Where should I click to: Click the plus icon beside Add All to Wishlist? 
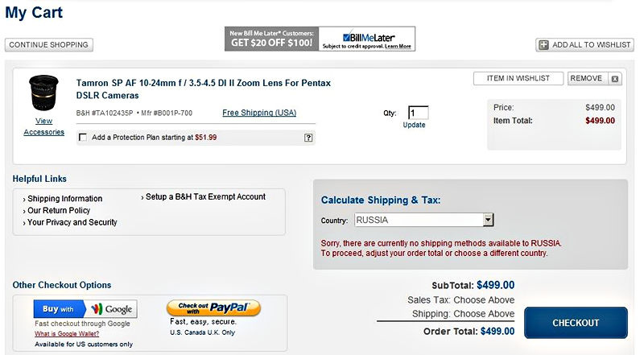tap(544, 45)
